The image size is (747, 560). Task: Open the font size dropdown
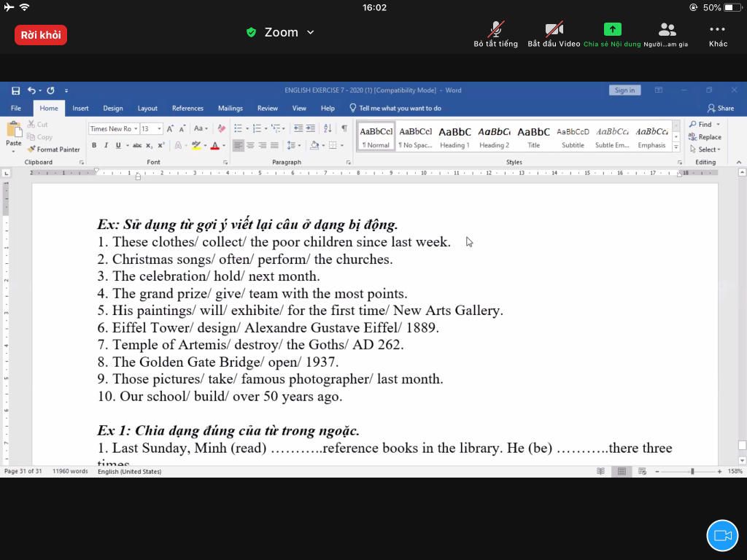pos(160,128)
